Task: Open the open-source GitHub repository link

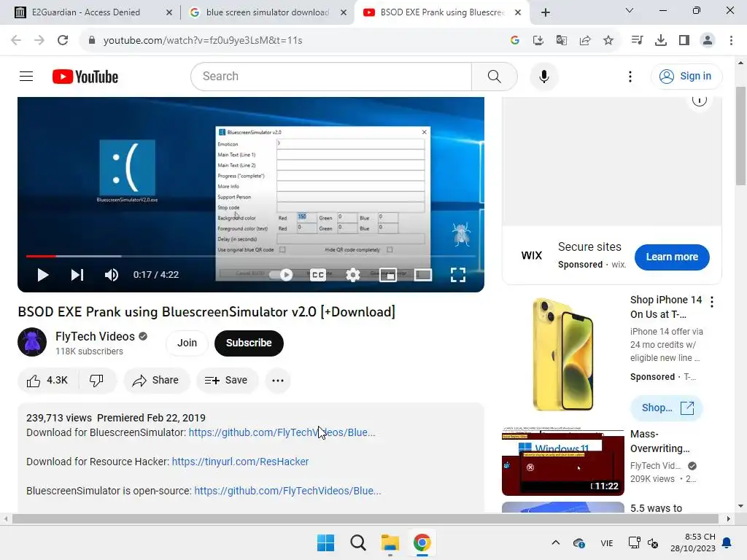Action: click(287, 491)
